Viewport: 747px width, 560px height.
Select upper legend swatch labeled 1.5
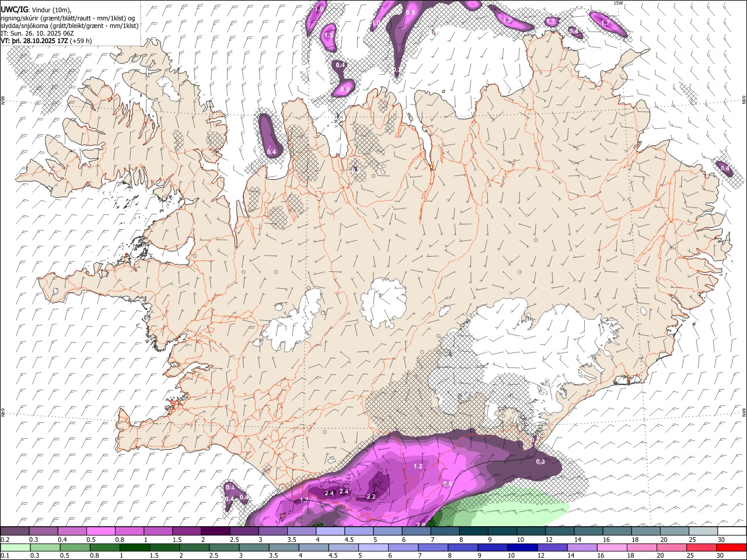pos(186,531)
